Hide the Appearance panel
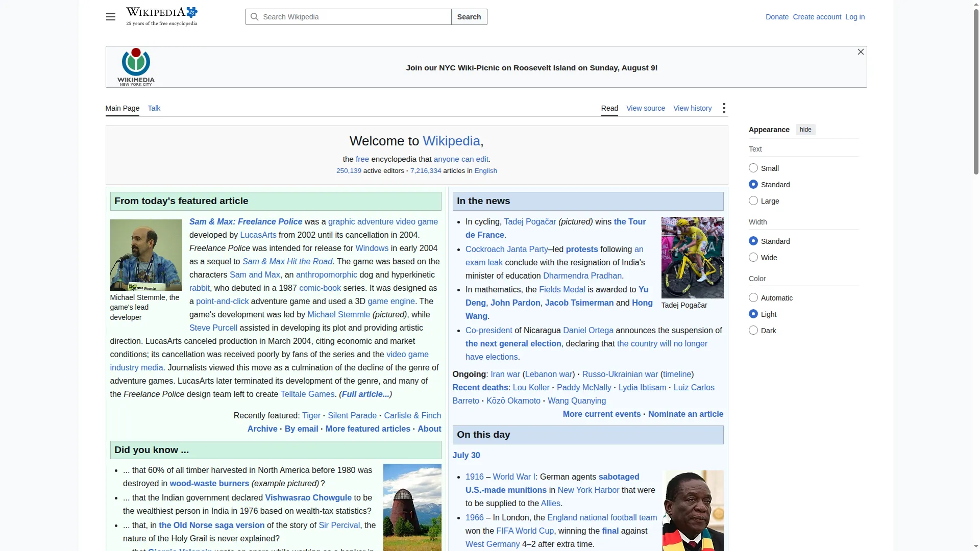 pos(805,130)
